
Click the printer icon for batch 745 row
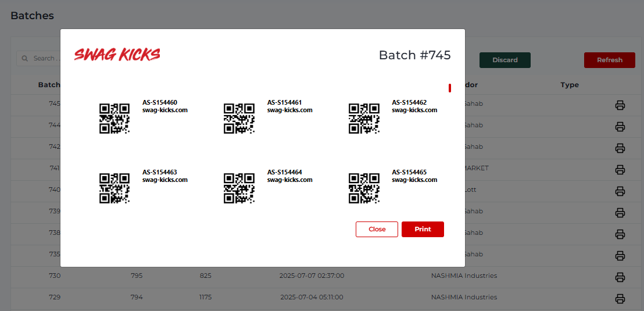(620, 105)
